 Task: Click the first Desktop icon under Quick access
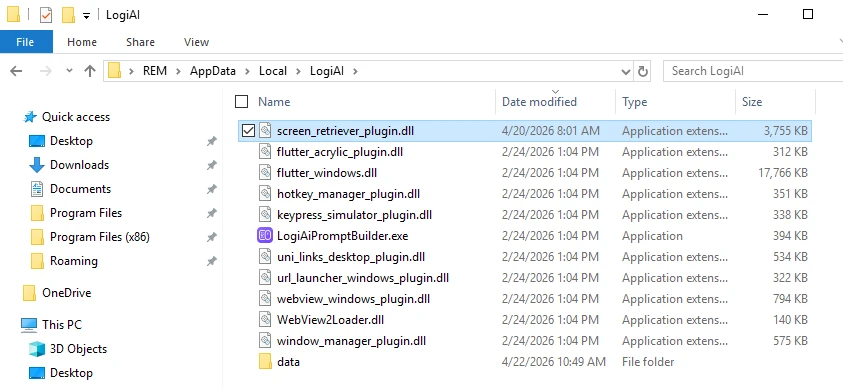point(37,141)
